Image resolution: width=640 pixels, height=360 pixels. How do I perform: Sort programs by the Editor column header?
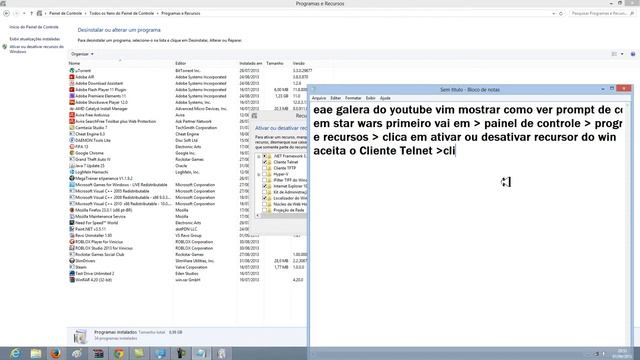(x=180, y=64)
